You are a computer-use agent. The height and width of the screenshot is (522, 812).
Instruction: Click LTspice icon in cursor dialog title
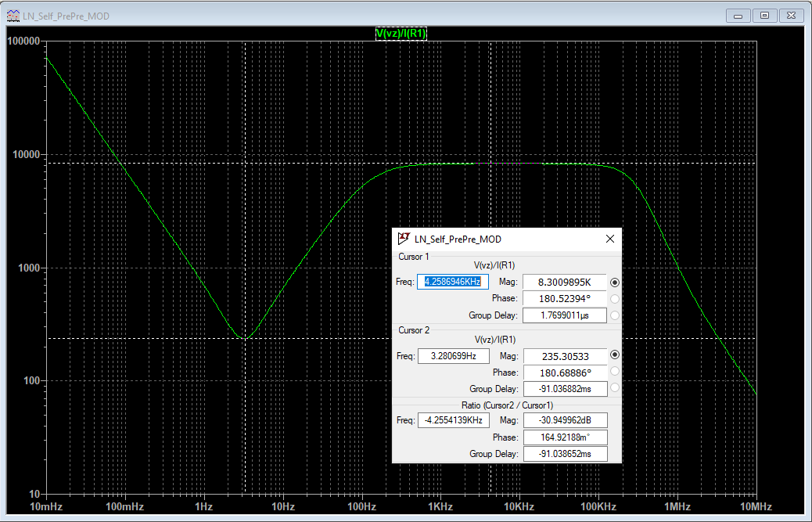pyautogui.click(x=404, y=239)
